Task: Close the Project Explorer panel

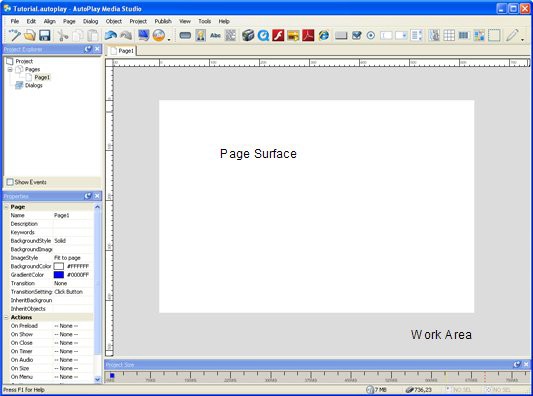Action: tap(97, 49)
